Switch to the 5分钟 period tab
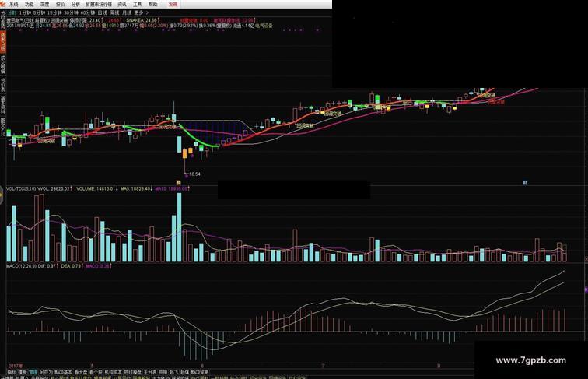 (39, 12)
